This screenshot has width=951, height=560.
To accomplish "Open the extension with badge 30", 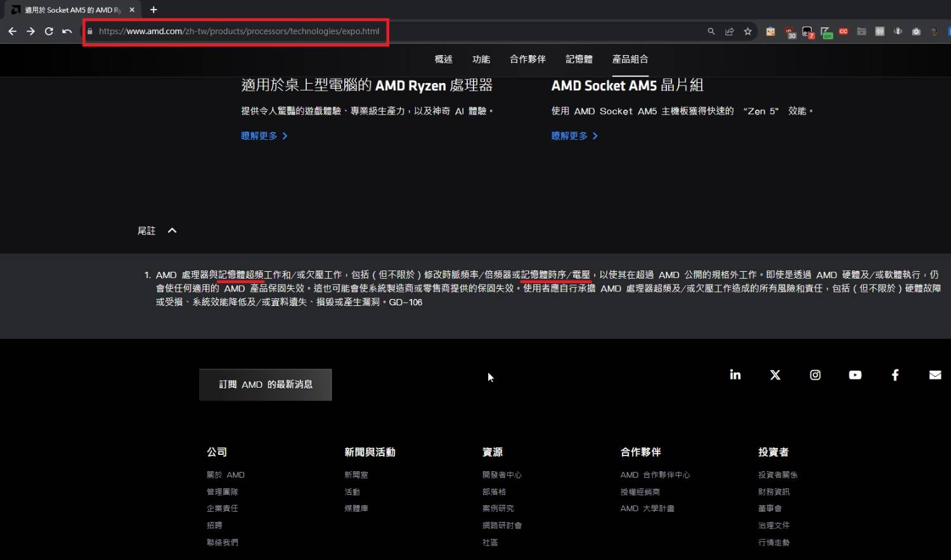I will [789, 32].
